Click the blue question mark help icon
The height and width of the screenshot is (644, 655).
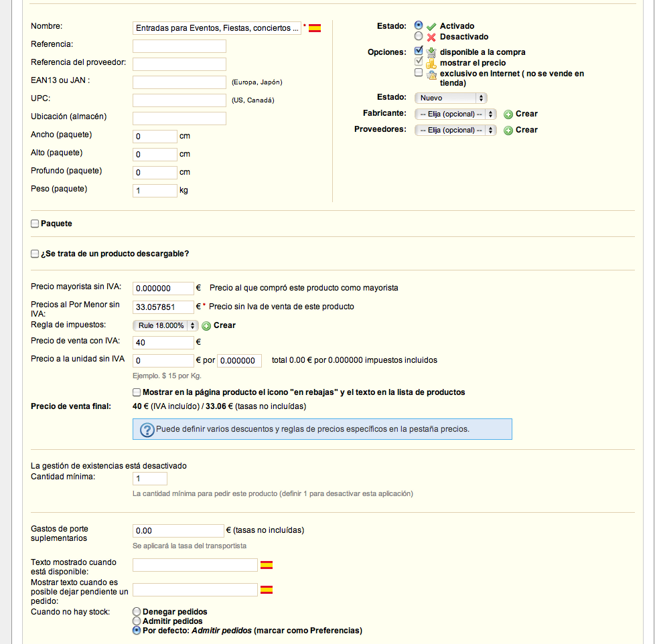coord(147,430)
